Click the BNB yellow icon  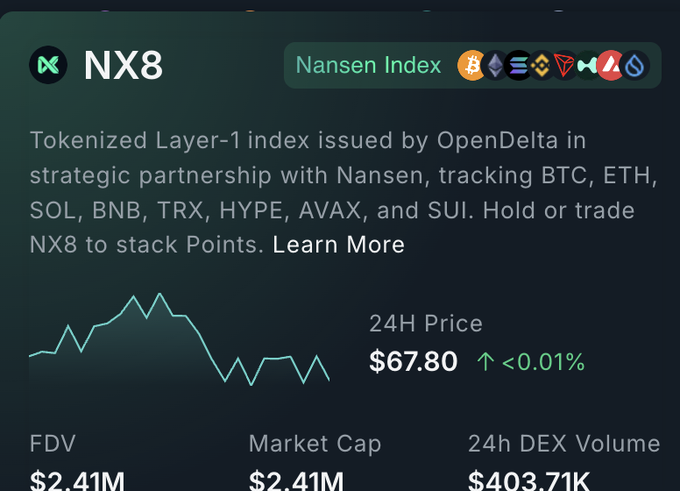point(542,66)
